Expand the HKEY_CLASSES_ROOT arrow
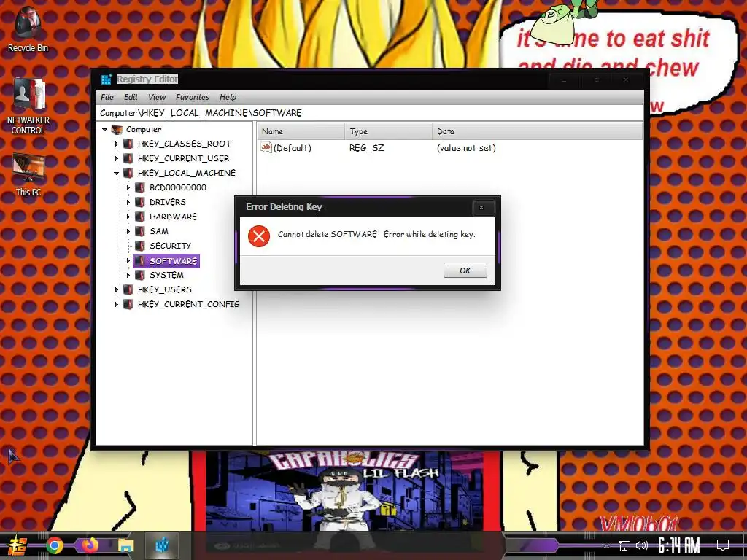The width and height of the screenshot is (747, 560). click(116, 144)
